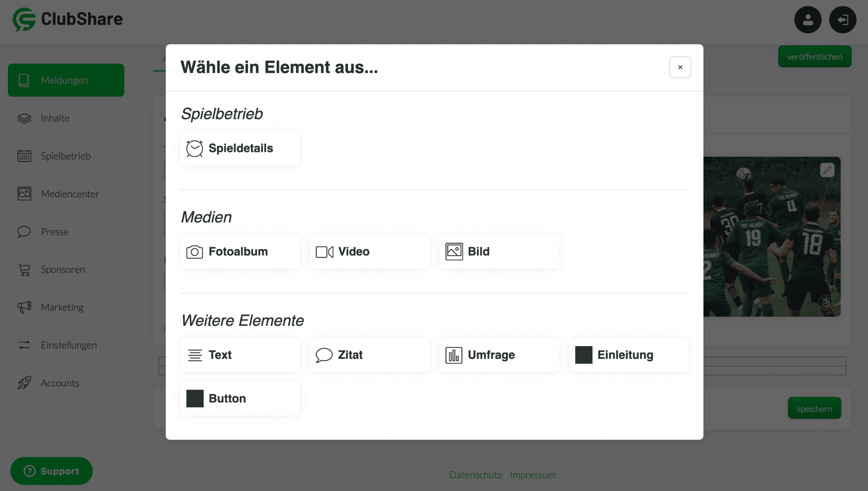Open Sponsoren in the sidebar
Image resolution: width=868 pixels, height=491 pixels.
point(66,269)
